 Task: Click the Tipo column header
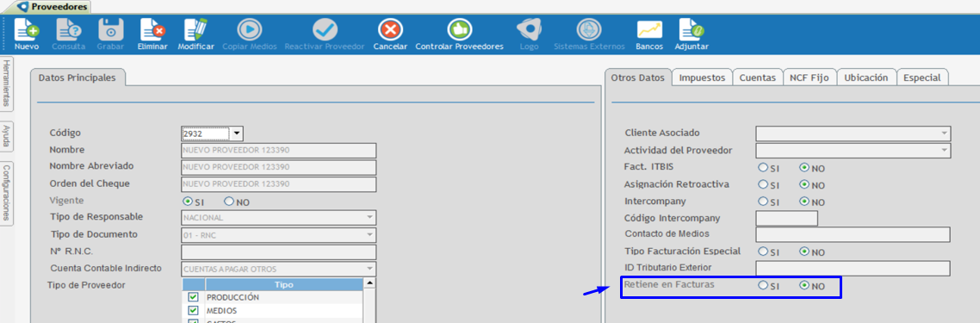(x=283, y=284)
